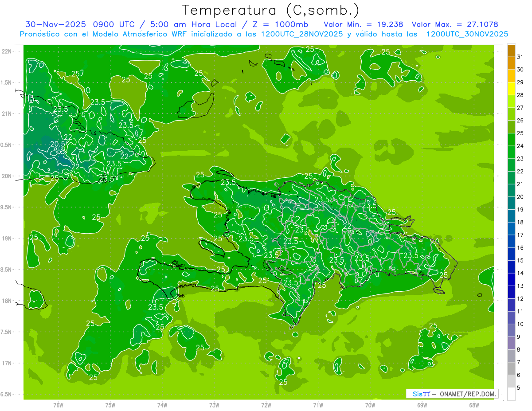Click the "74W" longitude axis label
Viewport: 532px width, 411px height.
[162, 405]
